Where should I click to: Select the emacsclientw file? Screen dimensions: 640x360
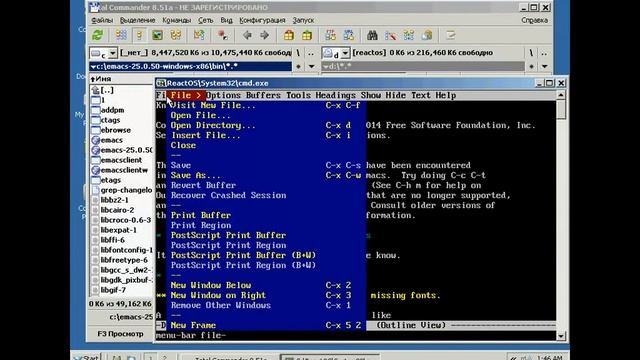(124, 170)
